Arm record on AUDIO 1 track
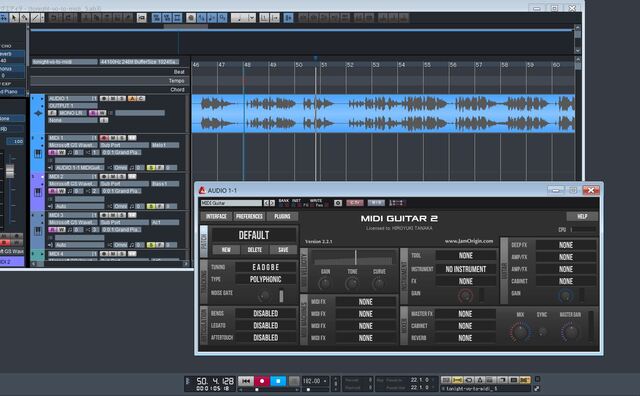The image size is (640, 396). click(x=104, y=98)
